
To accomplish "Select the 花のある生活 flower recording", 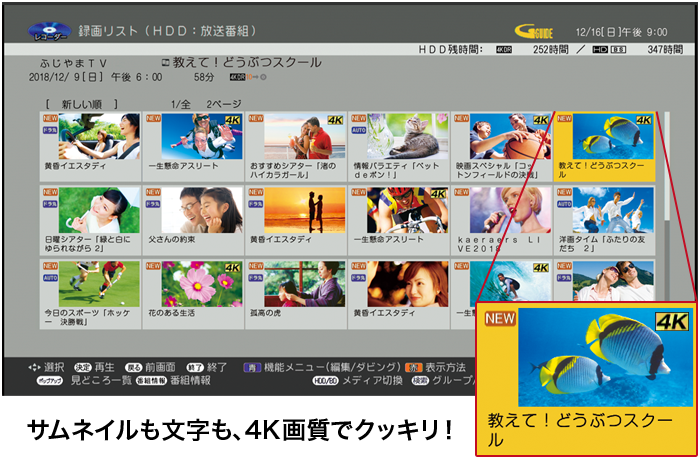I will [193, 294].
